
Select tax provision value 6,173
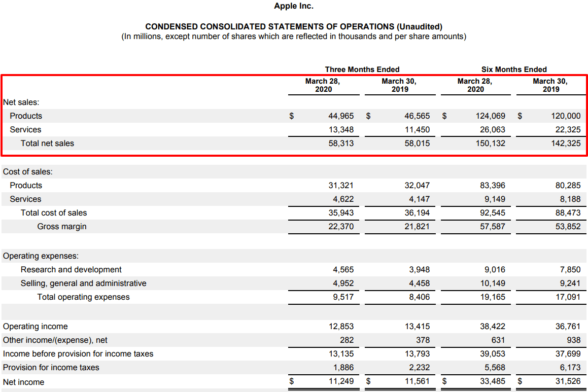coord(570,368)
